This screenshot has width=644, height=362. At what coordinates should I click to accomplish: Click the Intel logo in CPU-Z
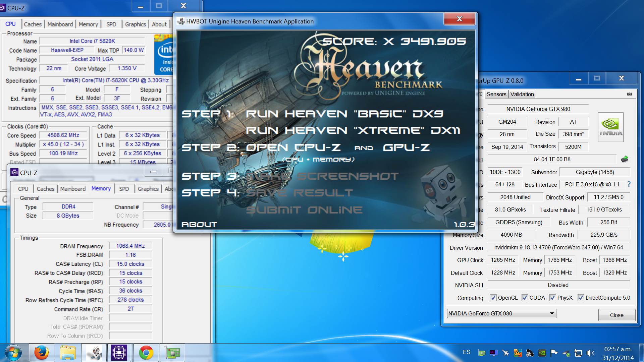pyautogui.click(x=164, y=54)
